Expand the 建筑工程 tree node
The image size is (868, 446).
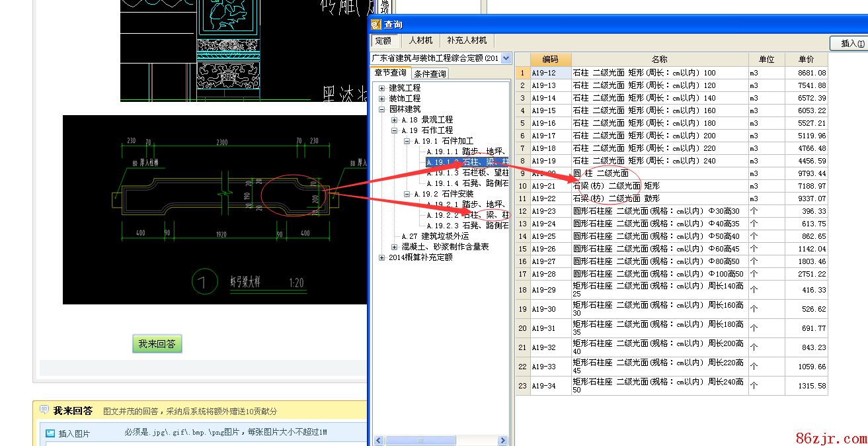[x=382, y=88]
